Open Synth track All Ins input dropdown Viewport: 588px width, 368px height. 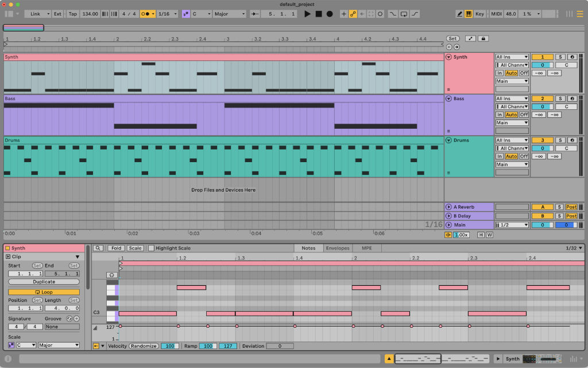click(x=512, y=57)
